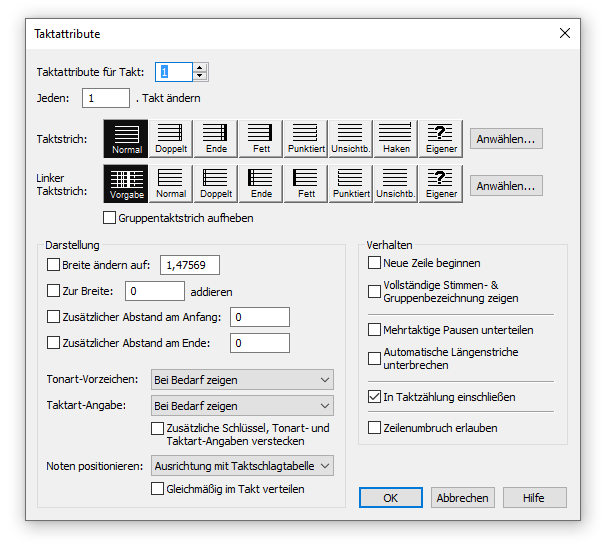603x549 pixels.
Task: Increase Takt number with up stepper arrow
Action: (x=200, y=68)
